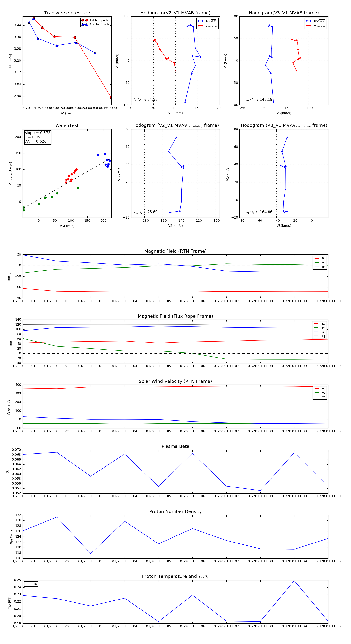Click the "140" tick on Flux Rope Frame axis
This screenshot has height=644, width=351.
point(18,320)
